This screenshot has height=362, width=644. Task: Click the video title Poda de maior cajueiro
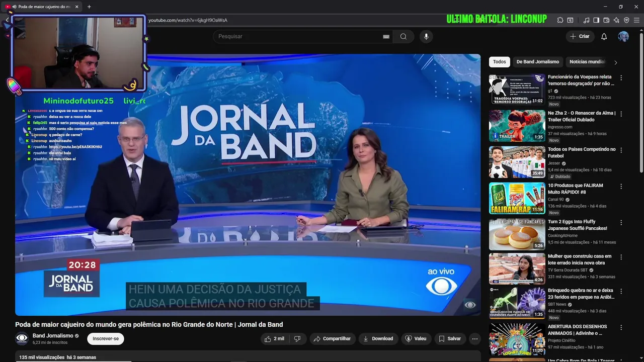pos(149,325)
